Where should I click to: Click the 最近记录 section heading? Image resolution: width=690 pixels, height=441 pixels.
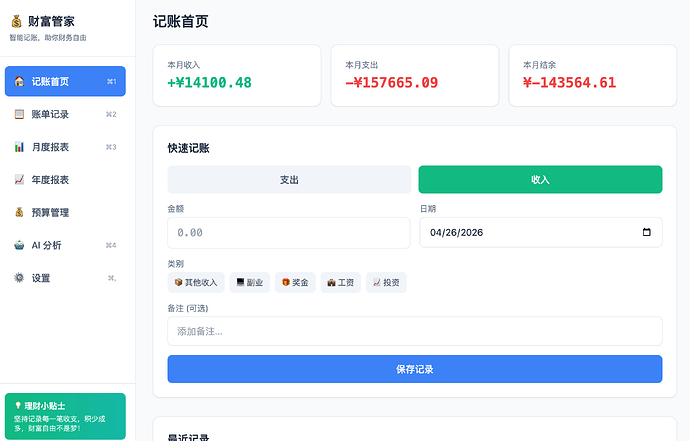(x=188, y=437)
